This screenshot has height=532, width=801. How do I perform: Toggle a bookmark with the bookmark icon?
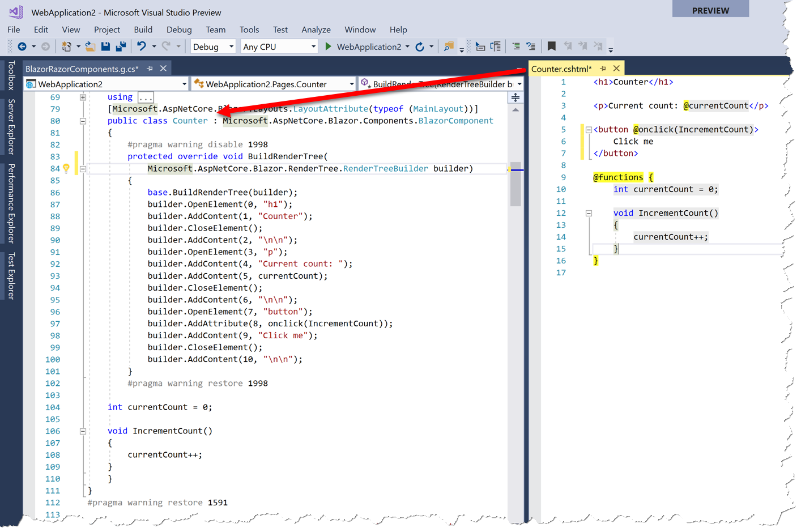(x=551, y=46)
